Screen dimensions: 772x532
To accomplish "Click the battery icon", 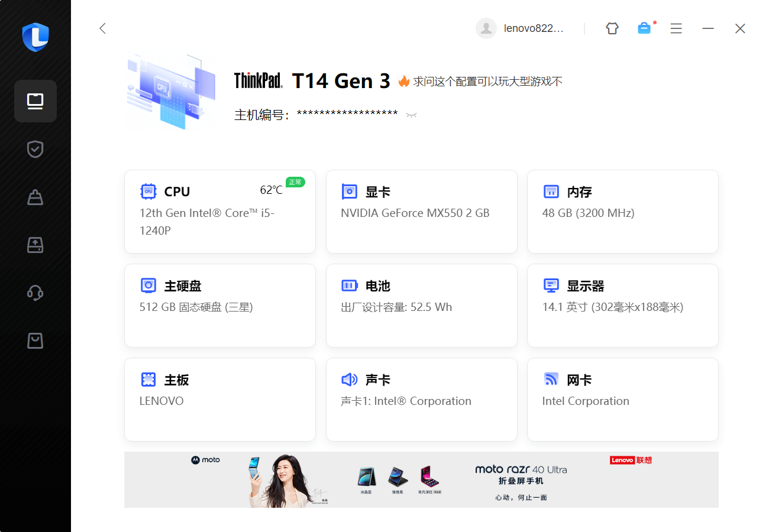I will [x=350, y=286].
